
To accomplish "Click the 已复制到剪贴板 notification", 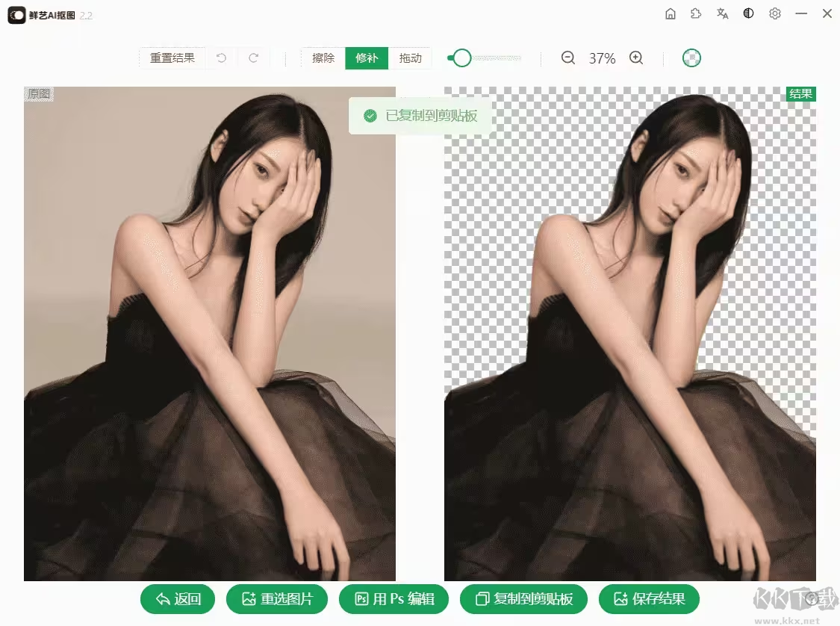I will (x=420, y=116).
